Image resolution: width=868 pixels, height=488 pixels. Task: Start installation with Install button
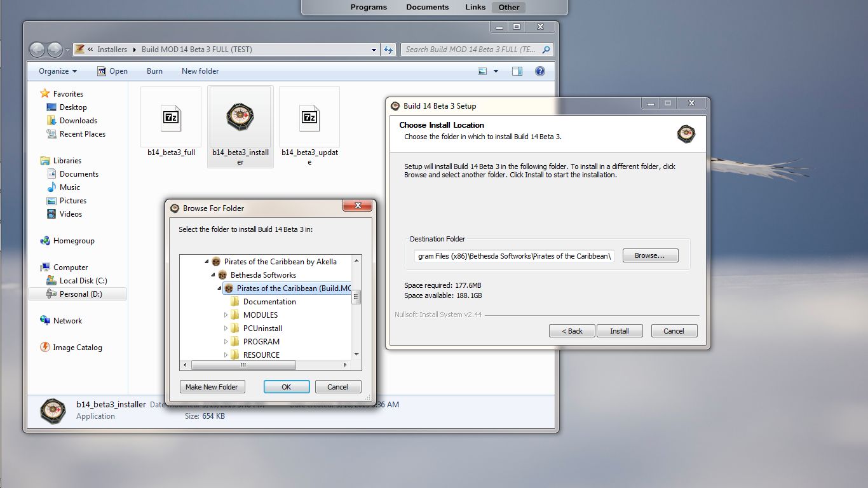[x=620, y=331]
